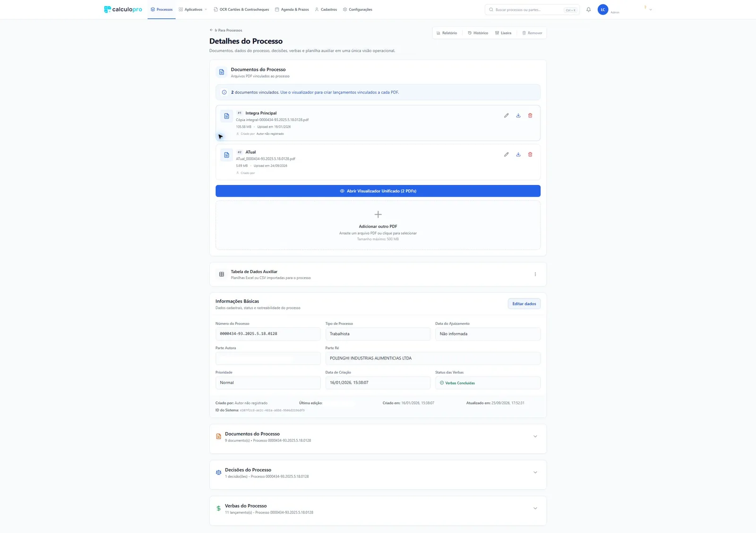Open Agenda & Prazos
This screenshot has height=533, width=756.
coord(292,9)
